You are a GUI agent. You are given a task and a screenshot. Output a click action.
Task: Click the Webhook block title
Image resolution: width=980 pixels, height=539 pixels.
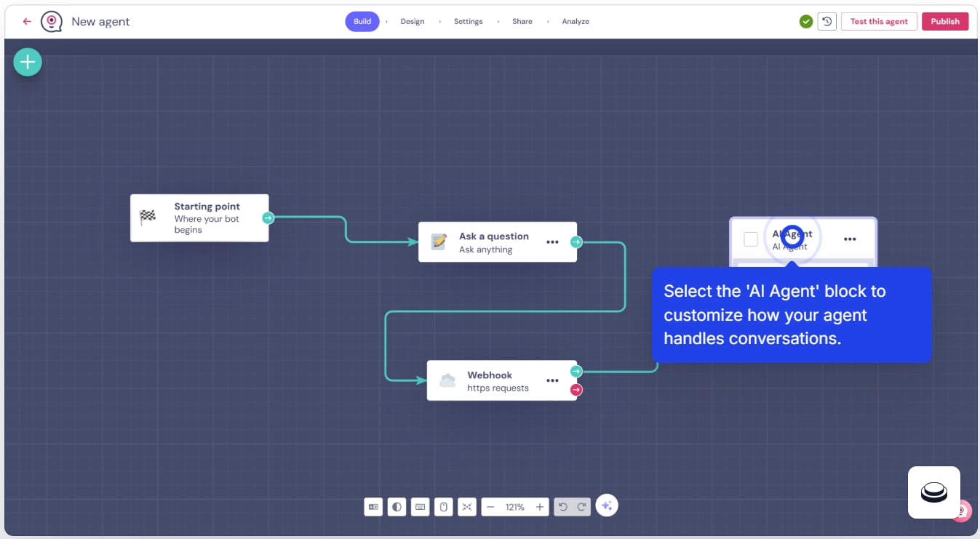click(x=490, y=375)
